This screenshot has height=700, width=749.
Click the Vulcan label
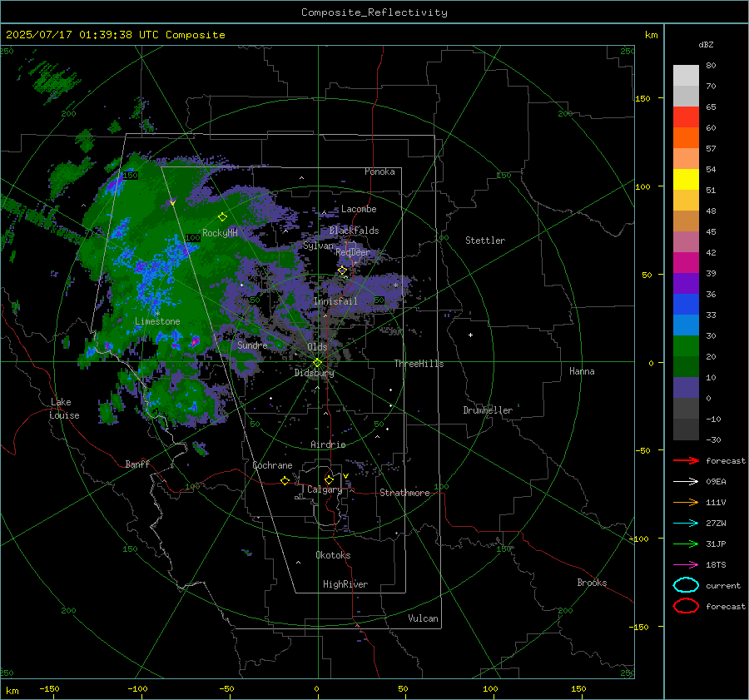(x=423, y=618)
